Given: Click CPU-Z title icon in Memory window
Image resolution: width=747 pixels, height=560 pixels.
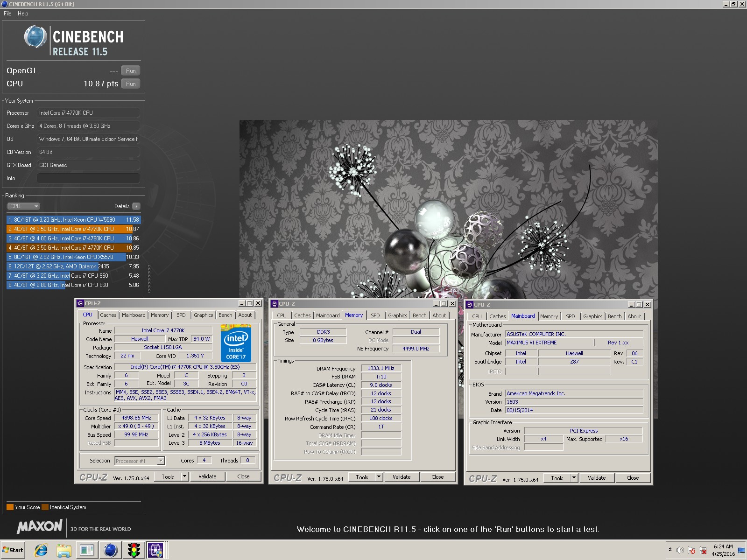Looking at the screenshot, I should pos(275,304).
